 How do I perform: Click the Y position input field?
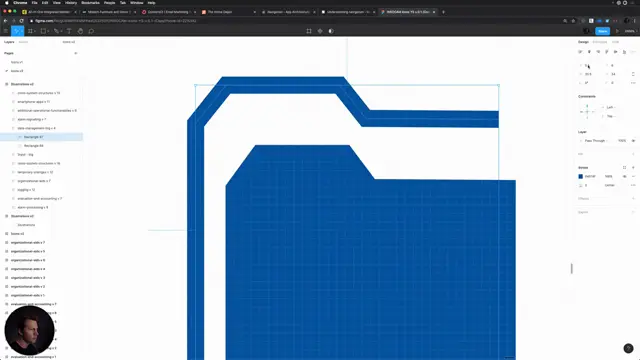tap(617, 65)
